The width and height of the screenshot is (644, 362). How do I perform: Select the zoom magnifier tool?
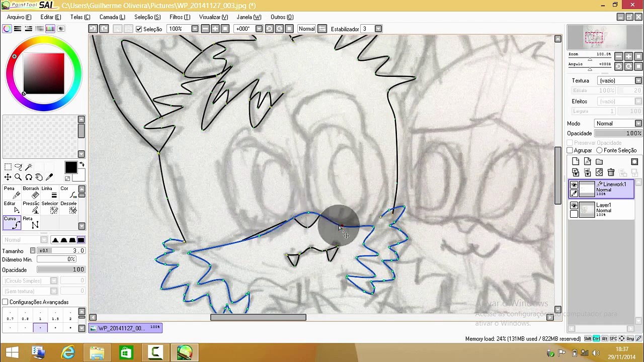(18, 177)
